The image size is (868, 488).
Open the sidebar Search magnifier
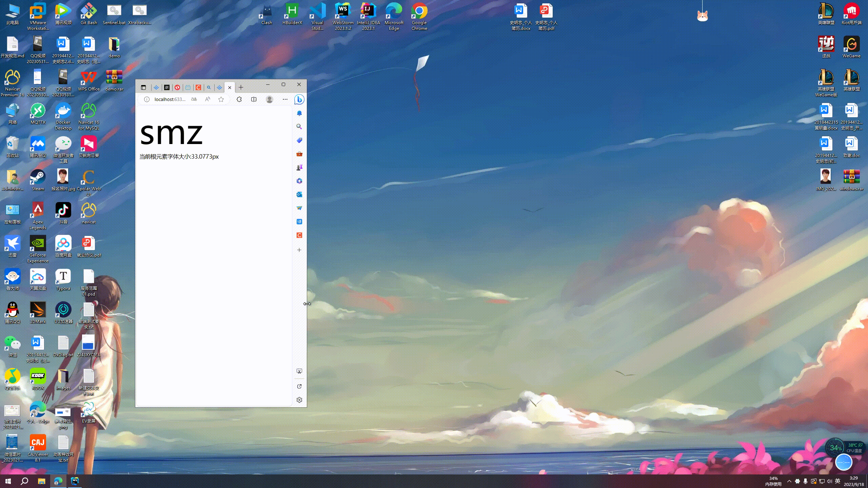(x=299, y=126)
